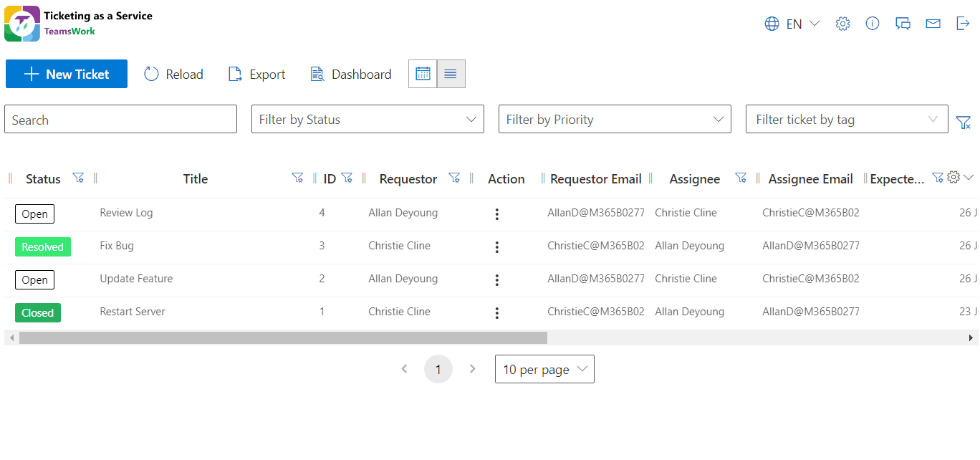Screen dimensions: 980x460
Task: Click the Requestor Email column header
Action: pos(596,179)
